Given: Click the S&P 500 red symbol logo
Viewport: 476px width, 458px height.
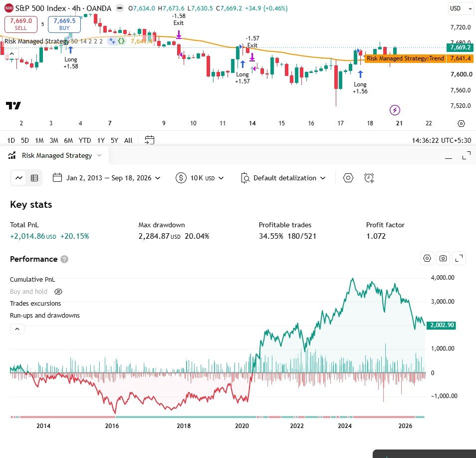Looking at the screenshot, I should click(8, 8).
